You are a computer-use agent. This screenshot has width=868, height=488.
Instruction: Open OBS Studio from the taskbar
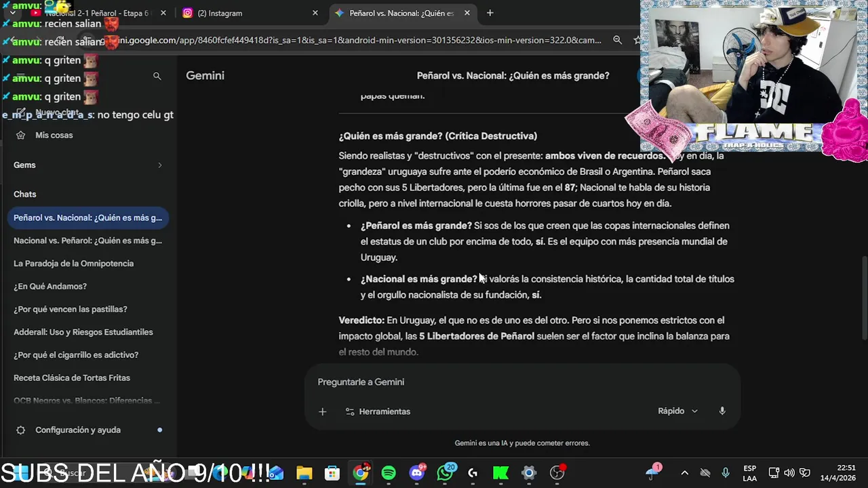pyautogui.click(x=557, y=472)
